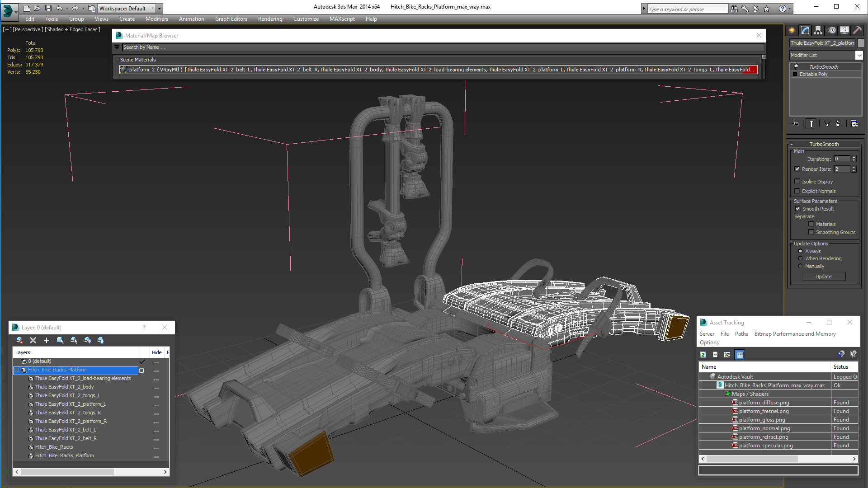The height and width of the screenshot is (488, 868).
Task: Click Delete Layer X icon
Action: pos(33,340)
